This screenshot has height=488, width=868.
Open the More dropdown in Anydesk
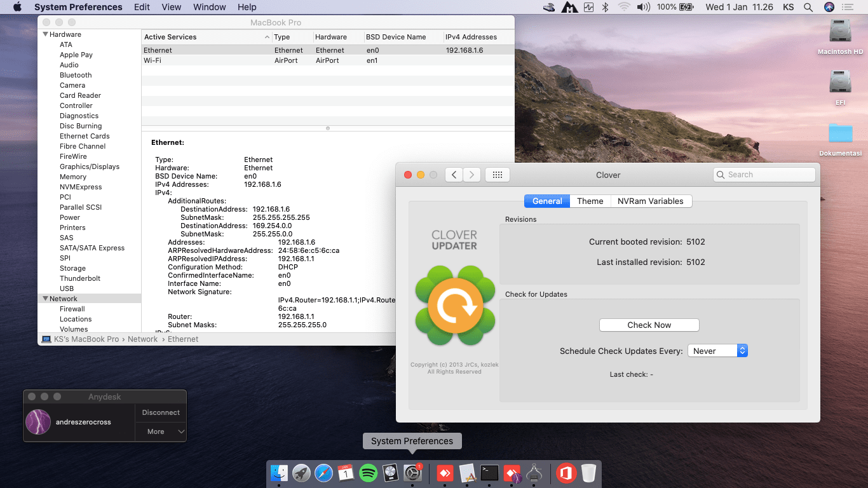[x=161, y=431]
